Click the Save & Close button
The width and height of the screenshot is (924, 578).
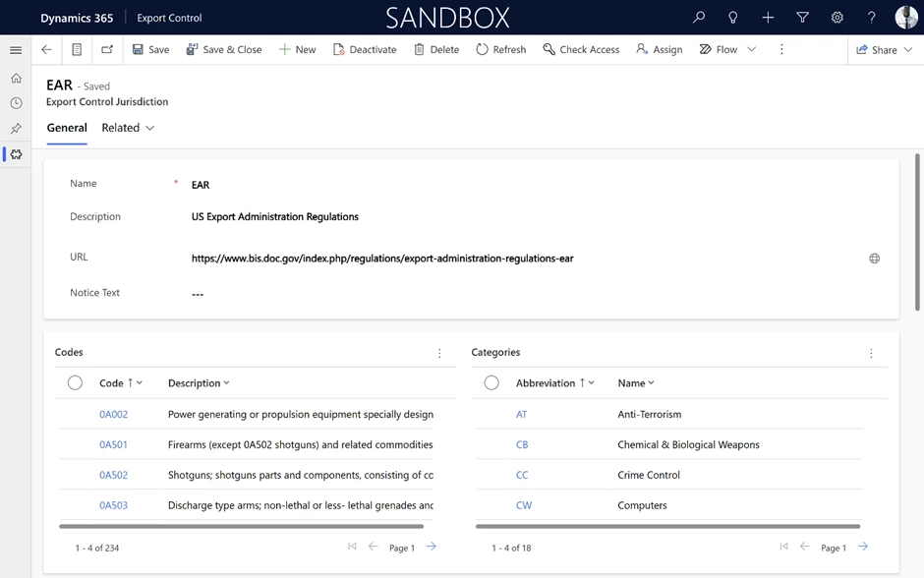tap(224, 49)
